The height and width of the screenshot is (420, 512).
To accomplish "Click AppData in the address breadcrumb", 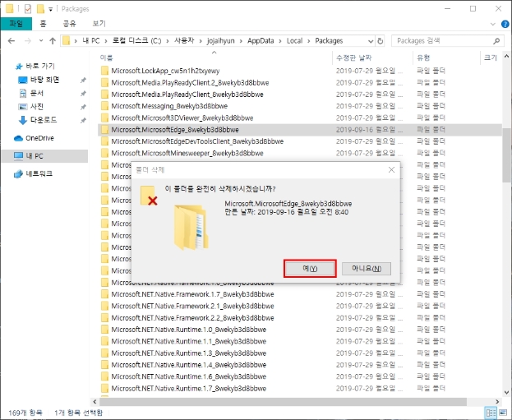I will [x=261, y=41].
